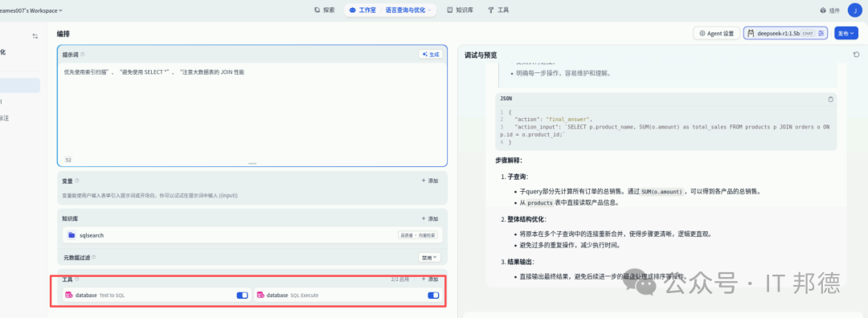Restart the debug preview conversation

(x=856, y=55)
